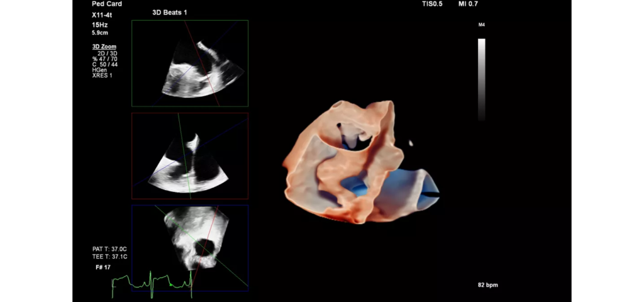Select the red-bordered middle MPR view
644x302 pixels.
point(190,156)
